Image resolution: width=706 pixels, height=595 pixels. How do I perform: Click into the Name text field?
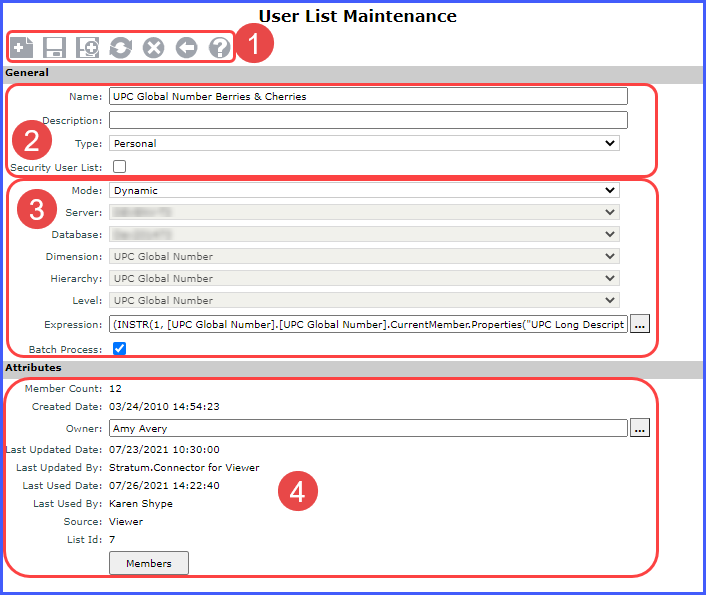pyautogui.click(x=368, y=96)
